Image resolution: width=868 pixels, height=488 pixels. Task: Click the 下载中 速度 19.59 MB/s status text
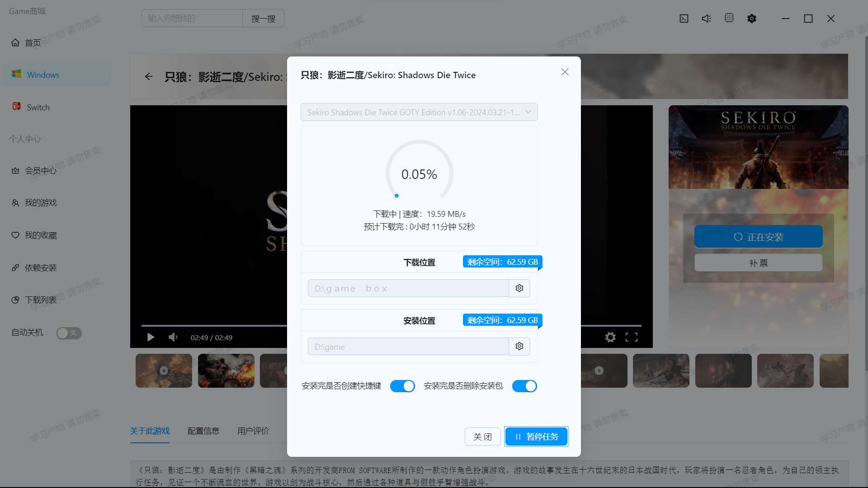tap(419, 214)
